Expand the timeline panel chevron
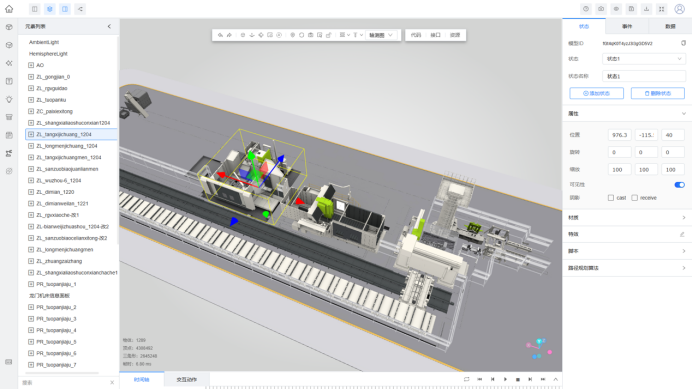693x390 pixels. (x=556, y=379)
